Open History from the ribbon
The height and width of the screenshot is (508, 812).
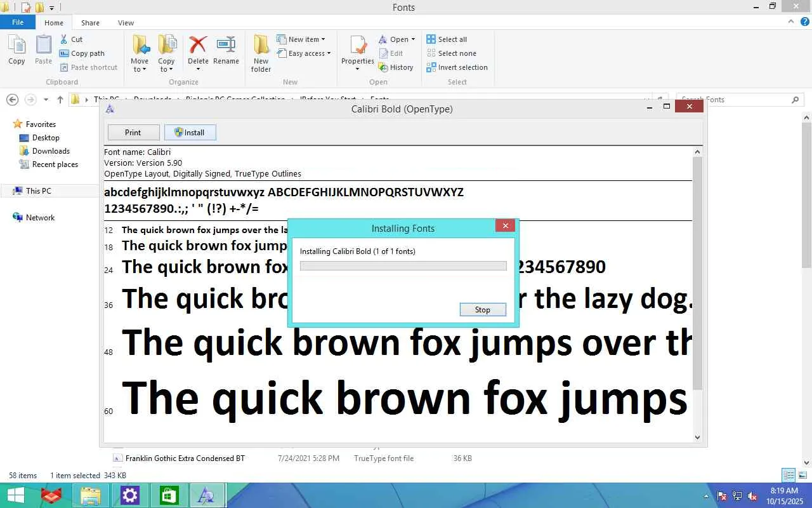pyautogui.click(x=396, y=67)
